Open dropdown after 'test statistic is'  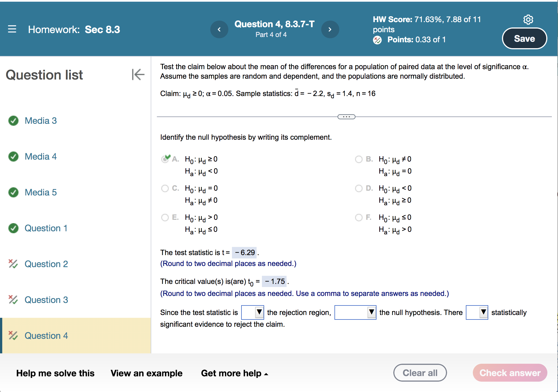click(252, 312)
